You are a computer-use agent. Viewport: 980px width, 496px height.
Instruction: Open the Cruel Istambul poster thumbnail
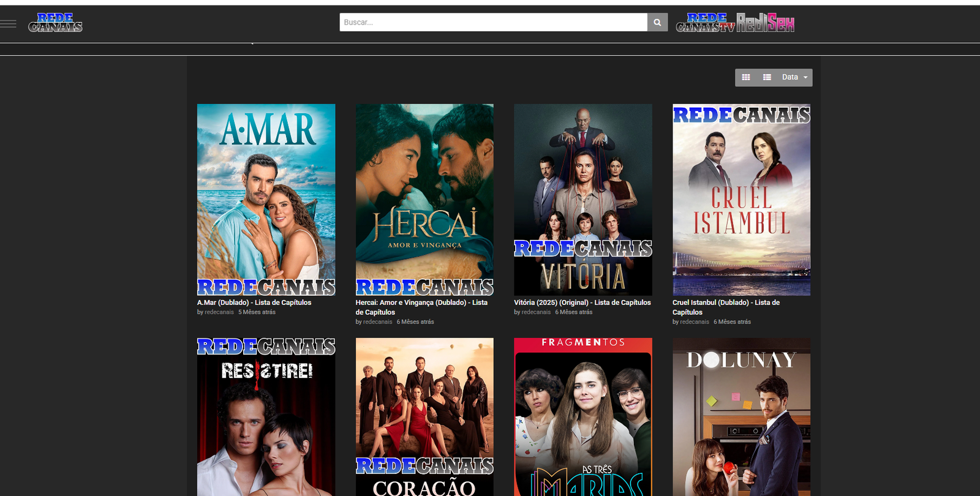click(741, 200)
